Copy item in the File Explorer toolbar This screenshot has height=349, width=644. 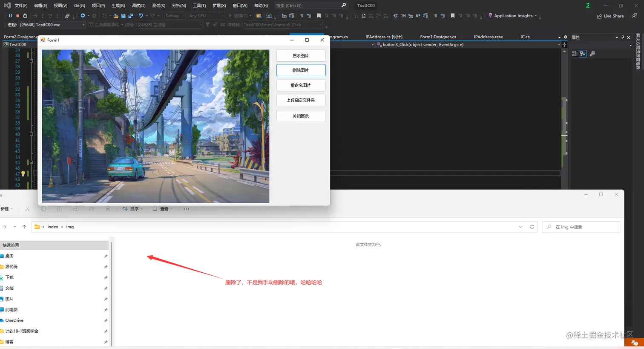tap(43, 209)
